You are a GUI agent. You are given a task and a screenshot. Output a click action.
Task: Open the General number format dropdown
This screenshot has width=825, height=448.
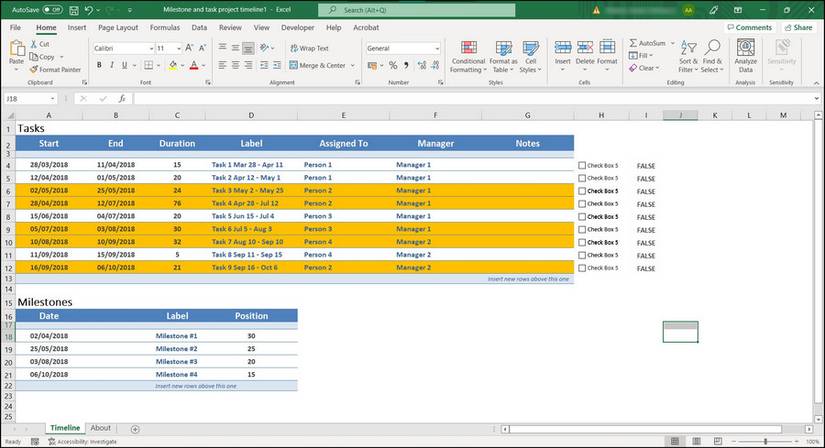[436, 48]
